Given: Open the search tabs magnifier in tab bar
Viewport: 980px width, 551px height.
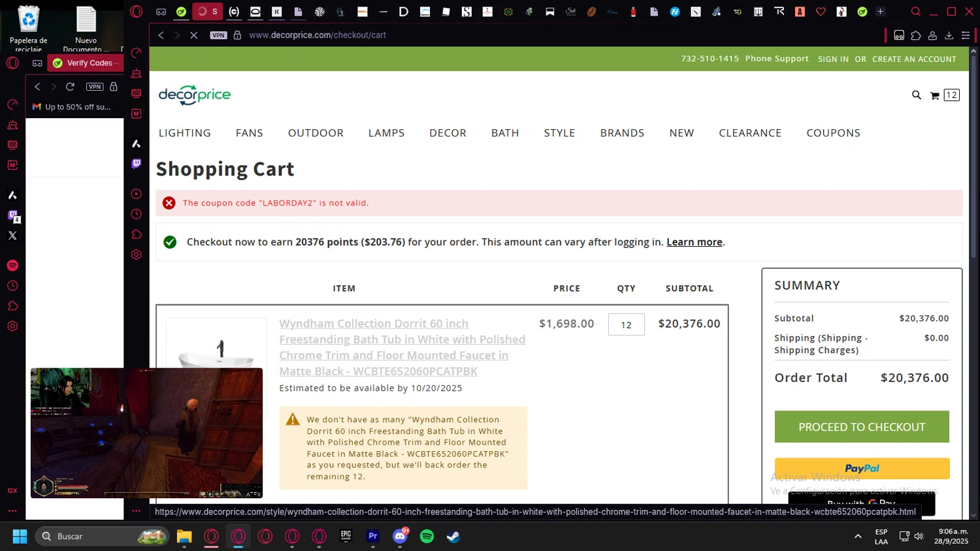Looking at the screenshot, I should tap(916, 12).
